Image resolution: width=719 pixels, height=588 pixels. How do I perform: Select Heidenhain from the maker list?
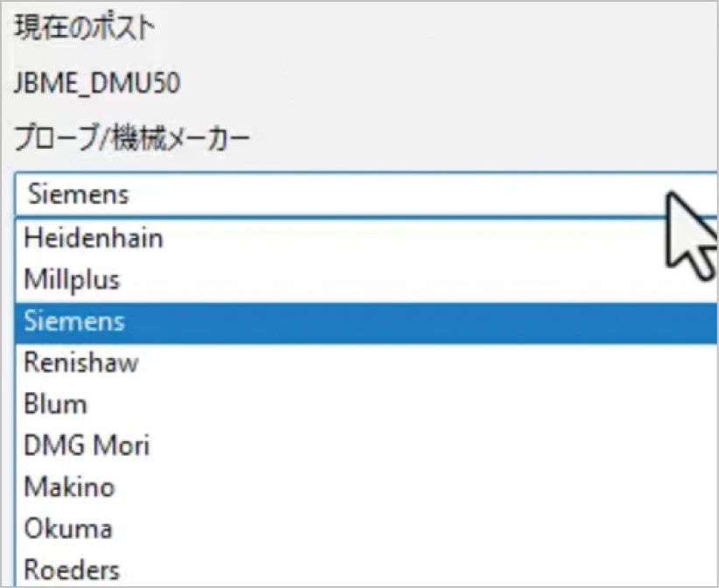pyautogui.click(x=93, y=238)
